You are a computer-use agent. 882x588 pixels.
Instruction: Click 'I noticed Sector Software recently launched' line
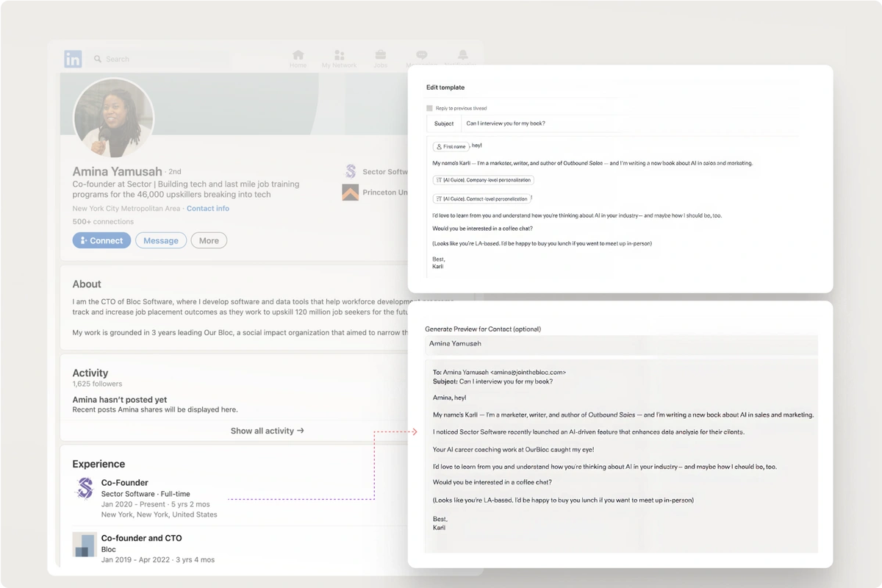[x=588, y=431]
